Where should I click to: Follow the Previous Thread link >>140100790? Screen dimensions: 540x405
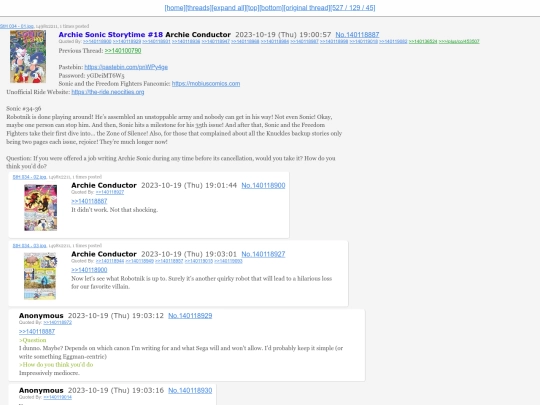coord(123,51)
